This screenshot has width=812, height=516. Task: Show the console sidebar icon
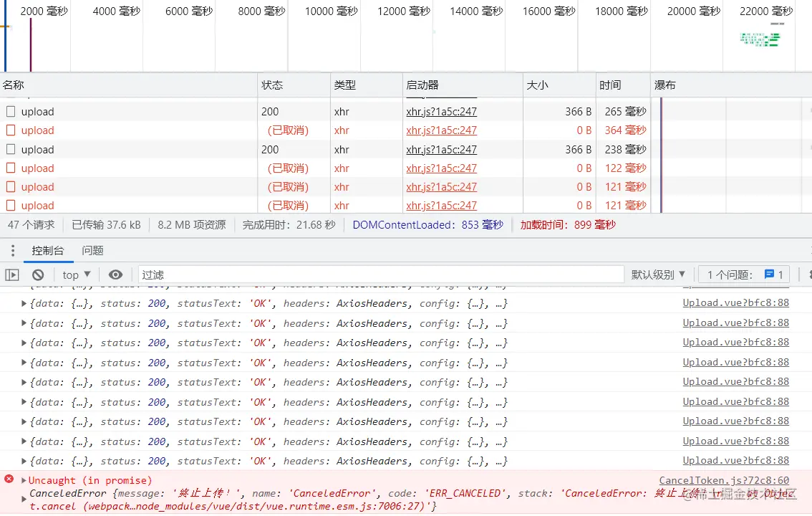pos(12,274)
